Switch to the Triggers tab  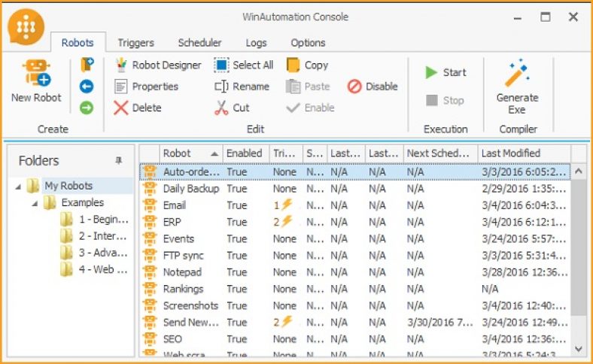[x=135, y=43]
